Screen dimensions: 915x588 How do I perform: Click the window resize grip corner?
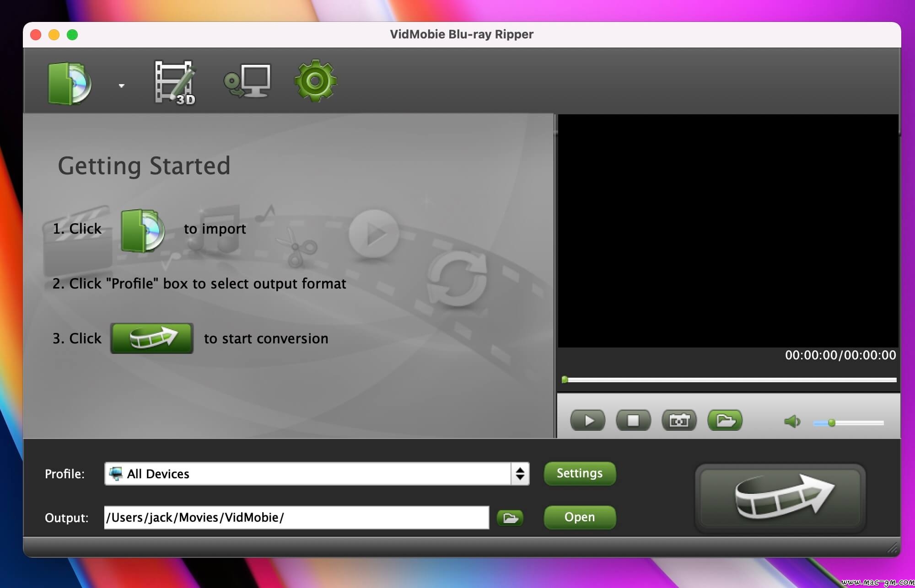point(893,548)
